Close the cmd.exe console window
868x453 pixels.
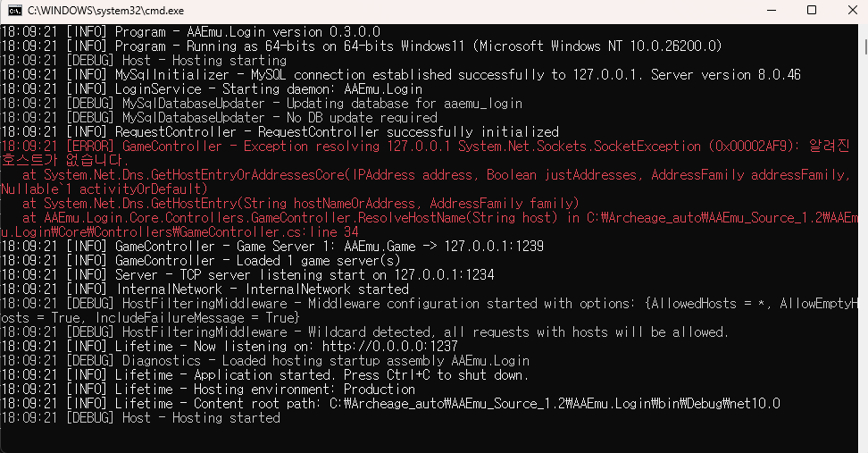852,11
